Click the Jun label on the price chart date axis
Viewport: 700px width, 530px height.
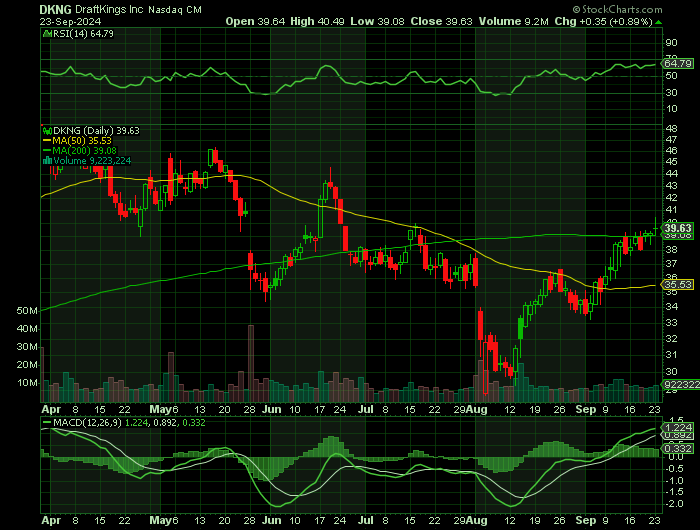pos(272,409)
